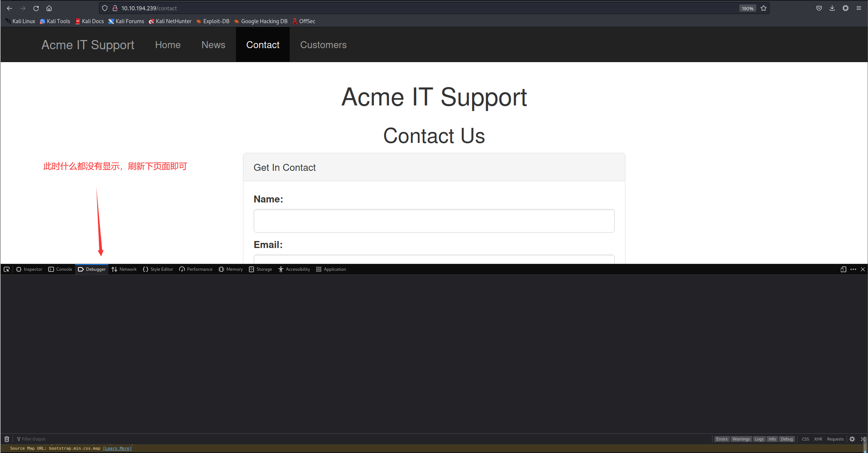The width and height of the screenshot is (868, 453).
Task: Toggle responsive design mode icon
Action: pos(843,269)
